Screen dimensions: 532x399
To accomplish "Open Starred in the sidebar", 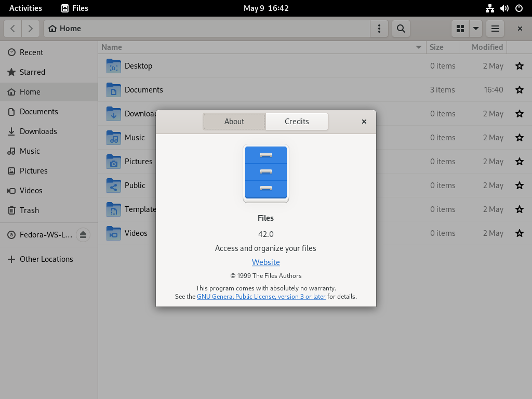I will pyautogui.click(x=49, y=72).
